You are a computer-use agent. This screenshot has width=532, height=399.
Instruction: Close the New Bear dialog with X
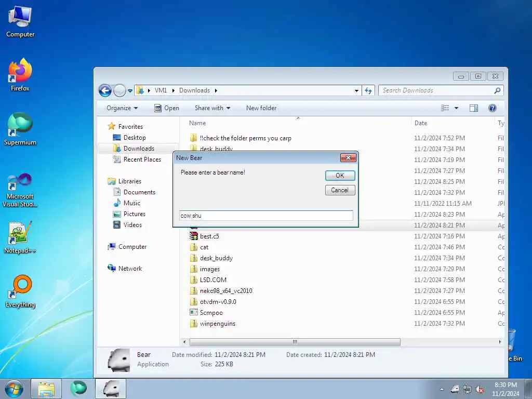pos(348,158)
